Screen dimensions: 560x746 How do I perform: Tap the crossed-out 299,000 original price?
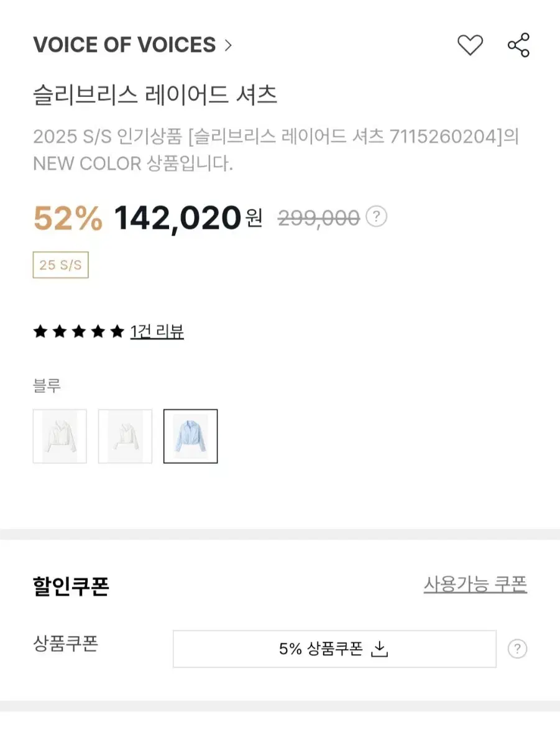[319, 218]
